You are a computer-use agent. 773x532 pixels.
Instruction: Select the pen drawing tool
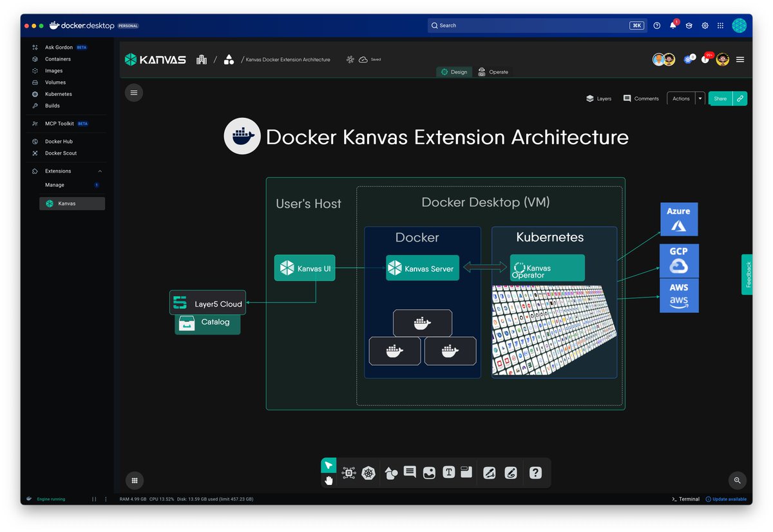pos(489,473)
